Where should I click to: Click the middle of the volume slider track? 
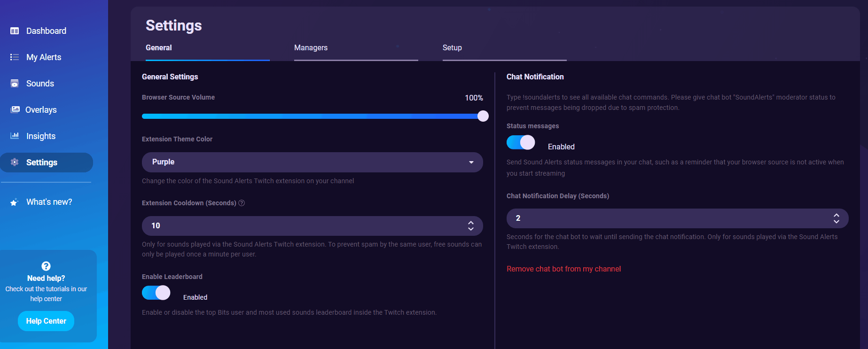pyautogui.click(x=313, y=116)
